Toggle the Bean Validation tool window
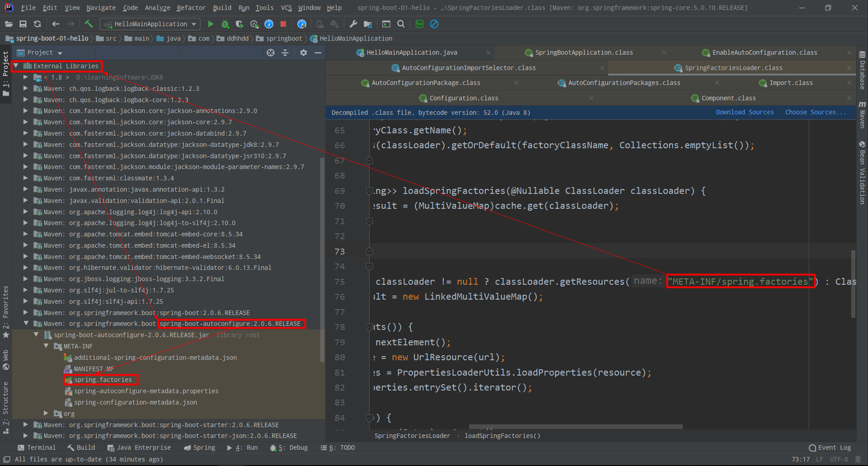 click(862, 172)
